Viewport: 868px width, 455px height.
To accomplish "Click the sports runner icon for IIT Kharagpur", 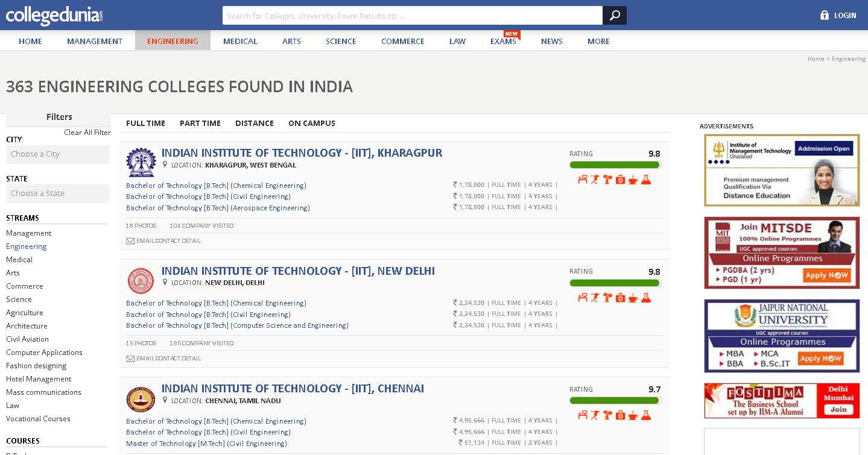I will 595,180.
